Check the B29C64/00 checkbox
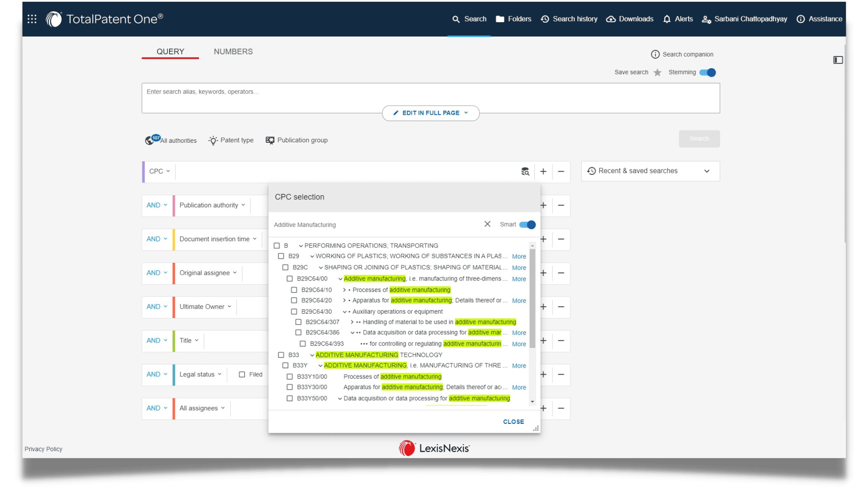 tap(290, 279)
